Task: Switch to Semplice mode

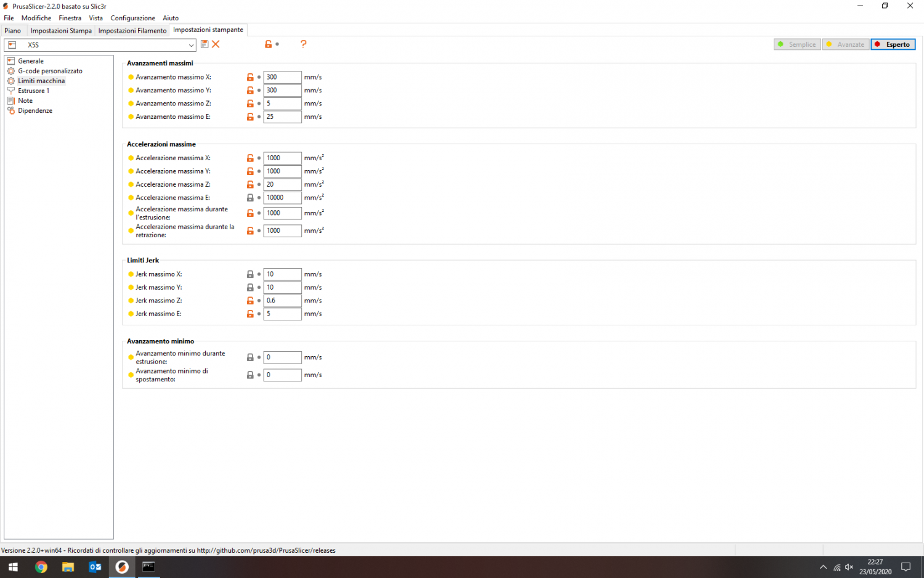Action: [797, 44]
